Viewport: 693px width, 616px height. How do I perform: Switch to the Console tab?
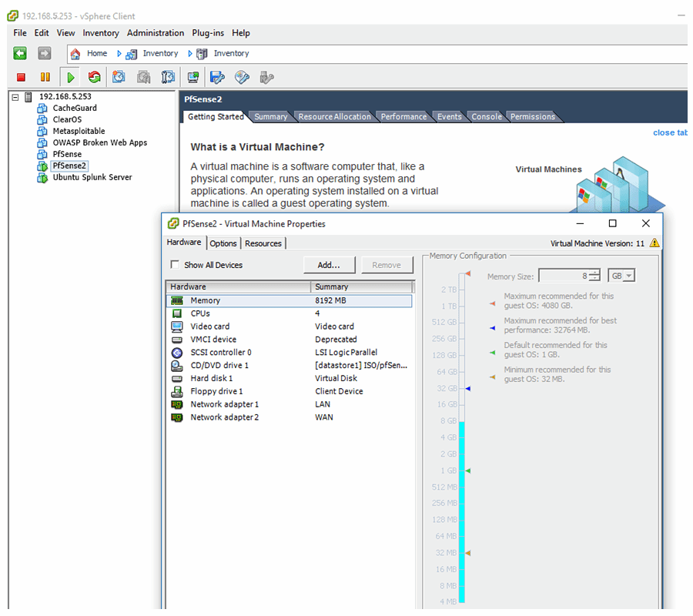coord(487,117)
